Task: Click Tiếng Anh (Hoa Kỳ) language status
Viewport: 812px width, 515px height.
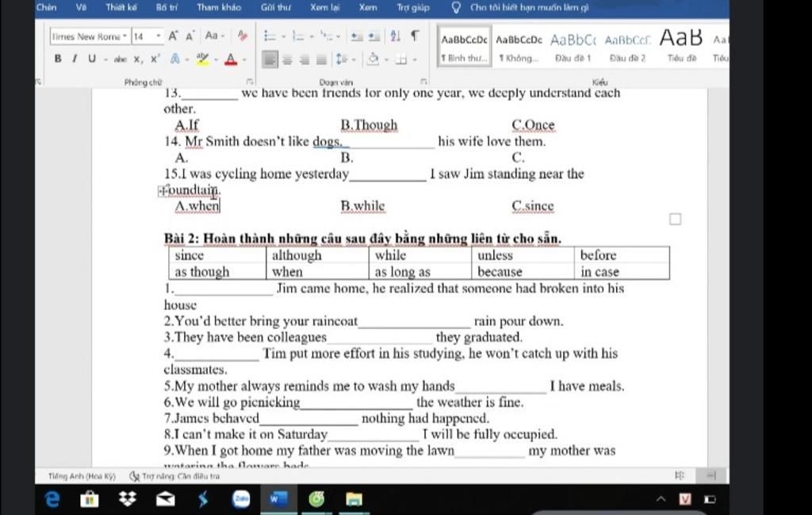Action: 82,475
